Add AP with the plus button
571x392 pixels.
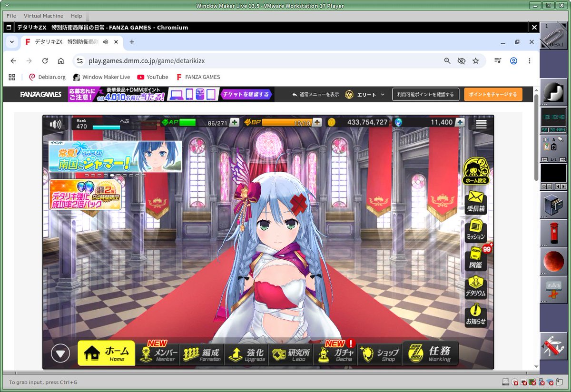pyautogui.click(x=234, y=123)
